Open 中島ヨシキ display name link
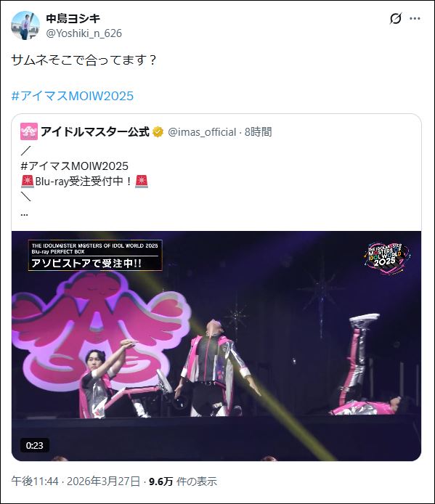 click(x=73, y=18)
